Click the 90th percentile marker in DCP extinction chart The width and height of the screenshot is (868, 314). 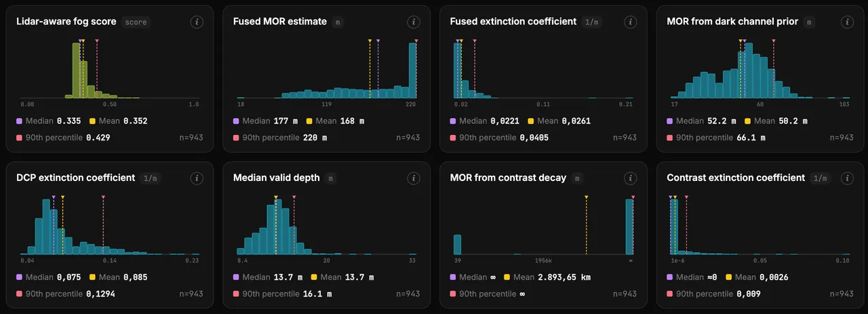[103, 197]
